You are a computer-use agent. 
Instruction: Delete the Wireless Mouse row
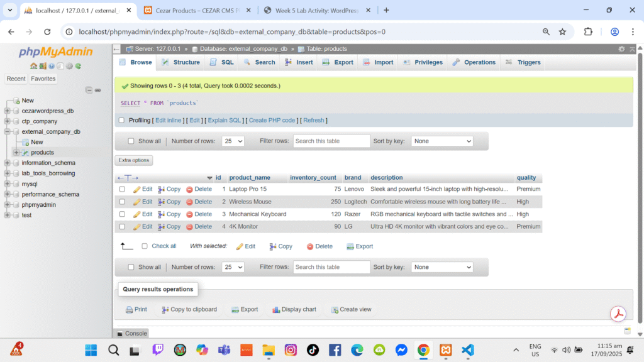tap(199, 202)
